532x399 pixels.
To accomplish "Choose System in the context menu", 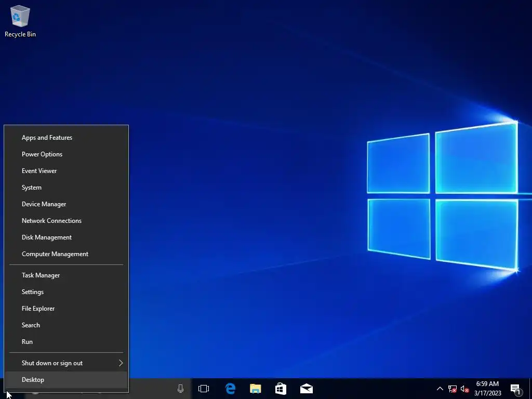I will (66, 187).
